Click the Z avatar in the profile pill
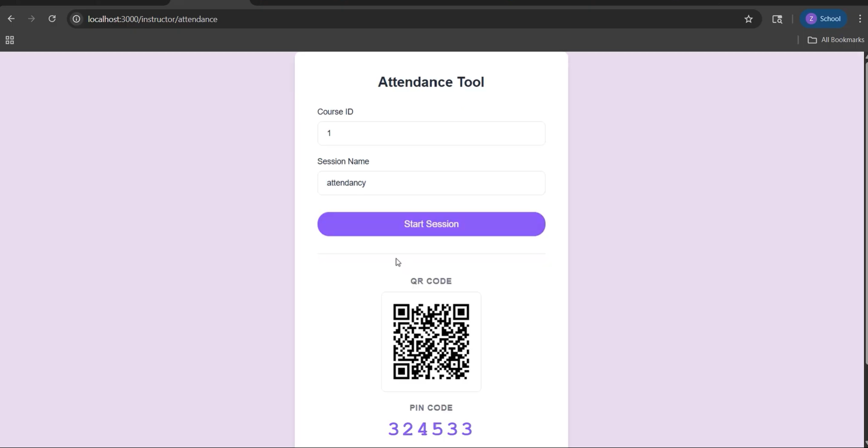This screenshot has height=448, width=868. 811,19
